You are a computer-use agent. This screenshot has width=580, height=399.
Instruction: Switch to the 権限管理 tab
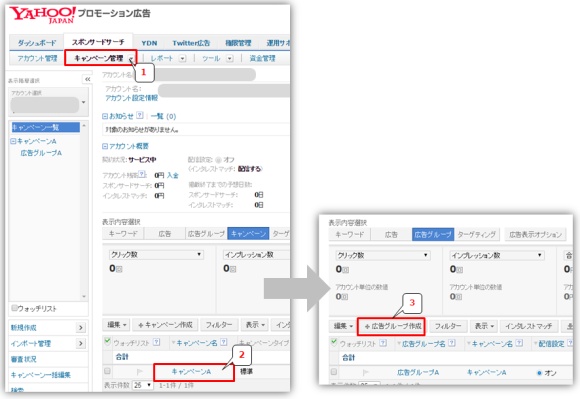pyautogui.click(x=238, y=43)
